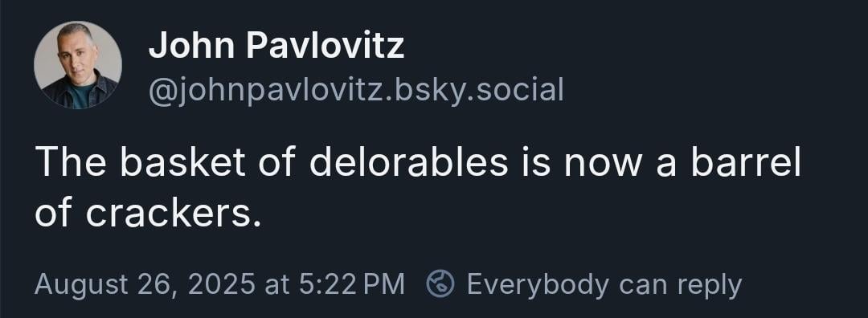868x318 pixels.
Task: Open the @johnpavlovitz.bsky.social handle
Action: click(356, 90)
